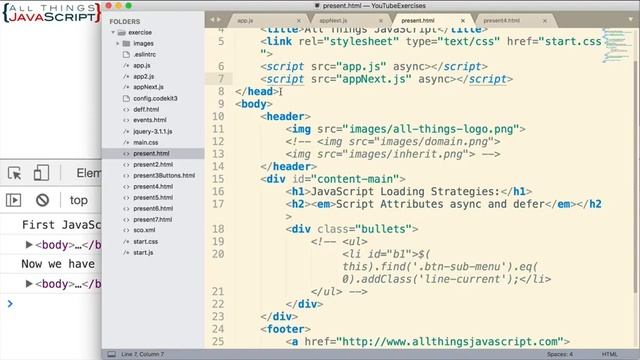Toggle the DevTools device toolbar icon
This screenshot has height=360, width=640.
pyautogui.click(x=41, y=173)
